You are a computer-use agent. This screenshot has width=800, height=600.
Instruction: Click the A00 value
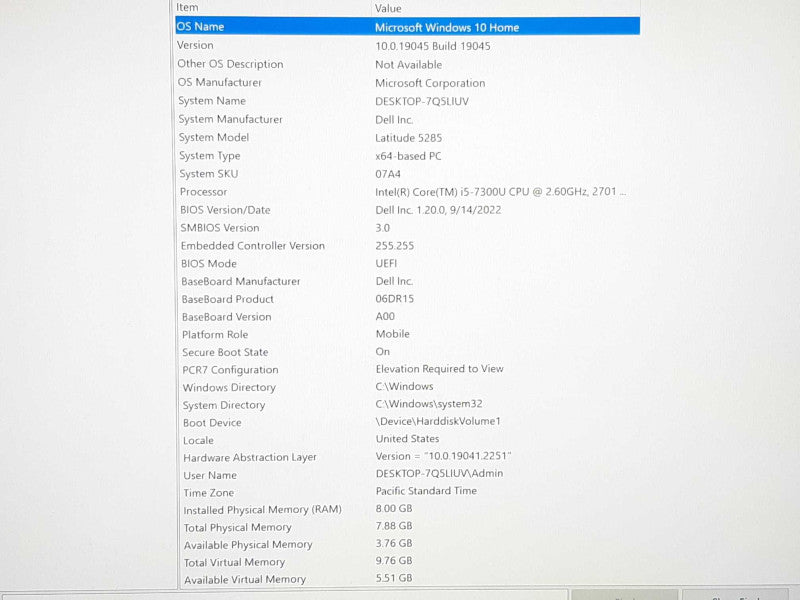tap(385, 316)
